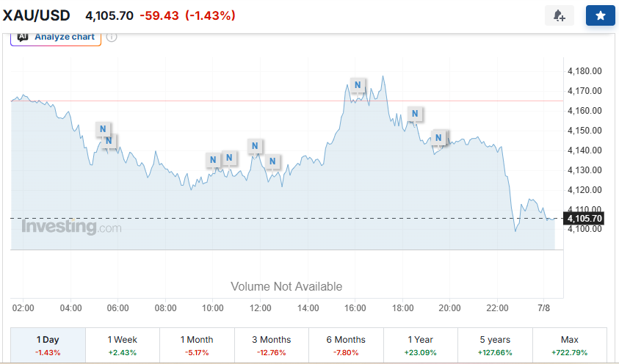Open the news marker near 12:30
This screenshot has width=619, height=364.
pos(272,161)
